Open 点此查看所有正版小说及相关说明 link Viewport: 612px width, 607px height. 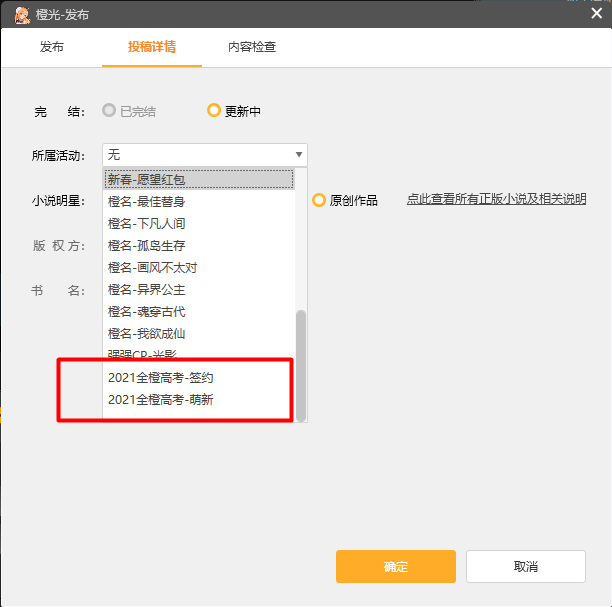pyautogui.click(x=496, y=199)
